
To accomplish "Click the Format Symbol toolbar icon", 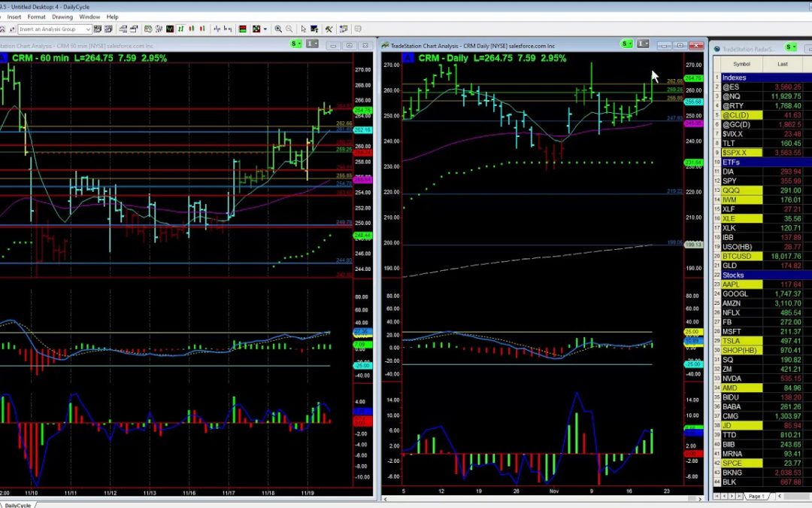I will pyautogui.click(x=314, y=29).
